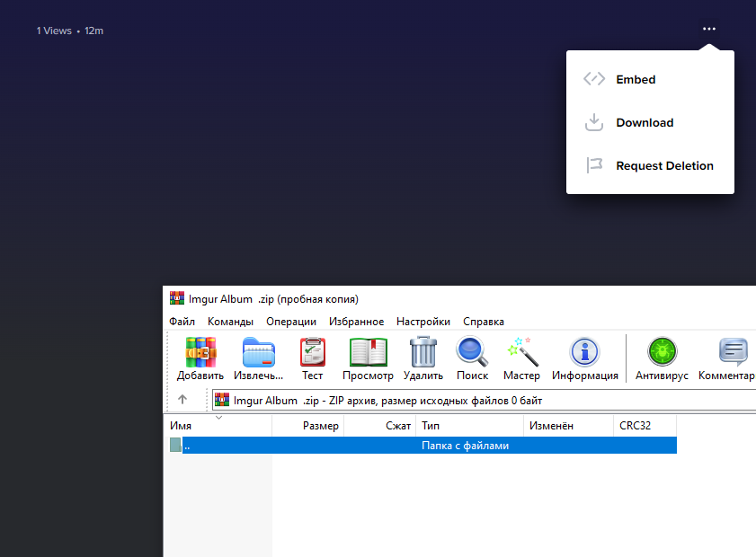This screenshot has width=756, height=557.
Task: Open the Операции menu
Action: point(291,322)
